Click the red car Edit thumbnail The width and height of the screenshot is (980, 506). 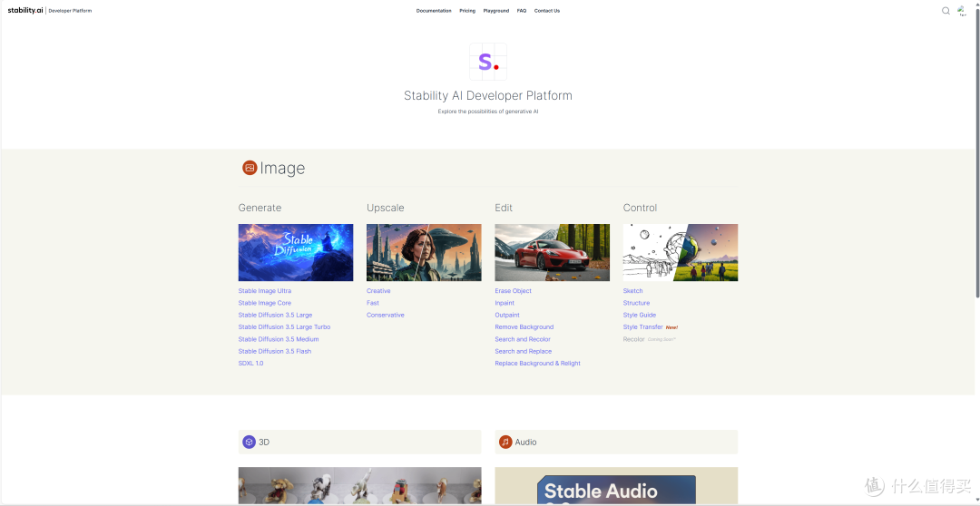point(552,252)
